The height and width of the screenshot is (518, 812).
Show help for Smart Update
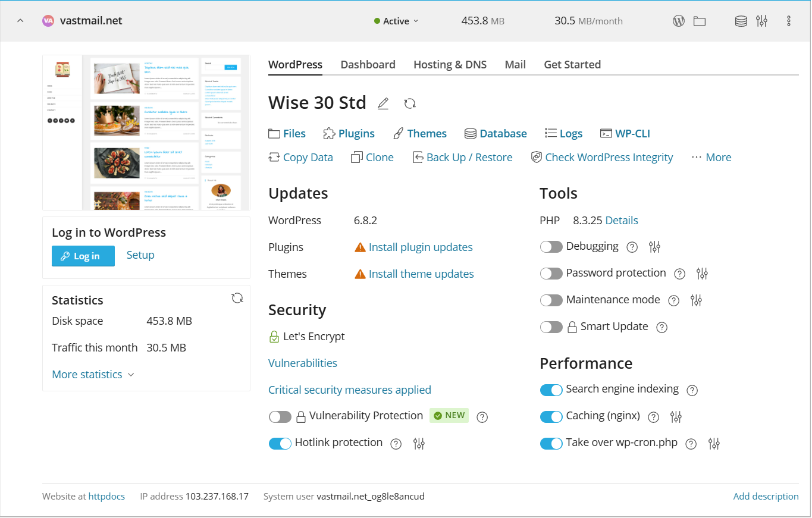pos(662,327)
